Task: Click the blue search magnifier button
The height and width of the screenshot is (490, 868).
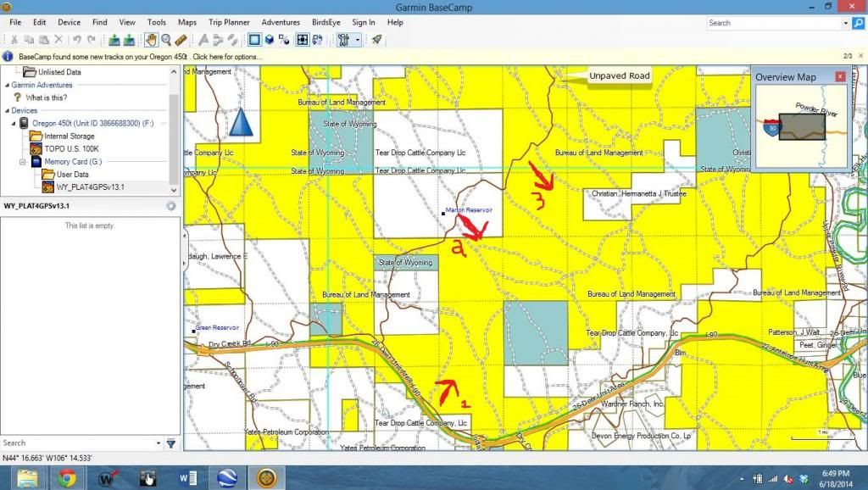Action: [x=858, y=23]
